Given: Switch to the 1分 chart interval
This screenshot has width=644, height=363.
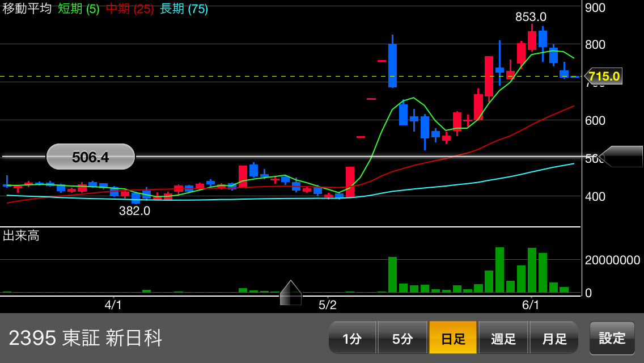Looking at the screenshot, I should (352, 338).
